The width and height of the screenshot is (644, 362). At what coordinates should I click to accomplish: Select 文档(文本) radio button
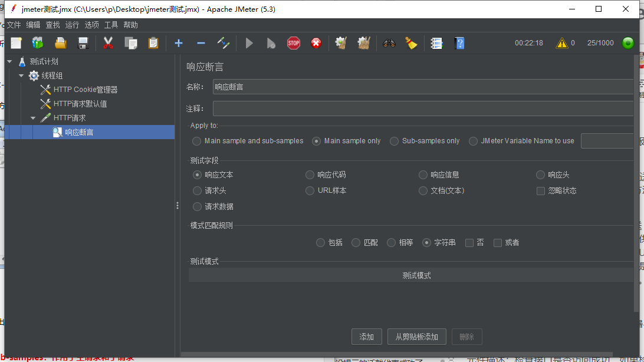[423, 191]
